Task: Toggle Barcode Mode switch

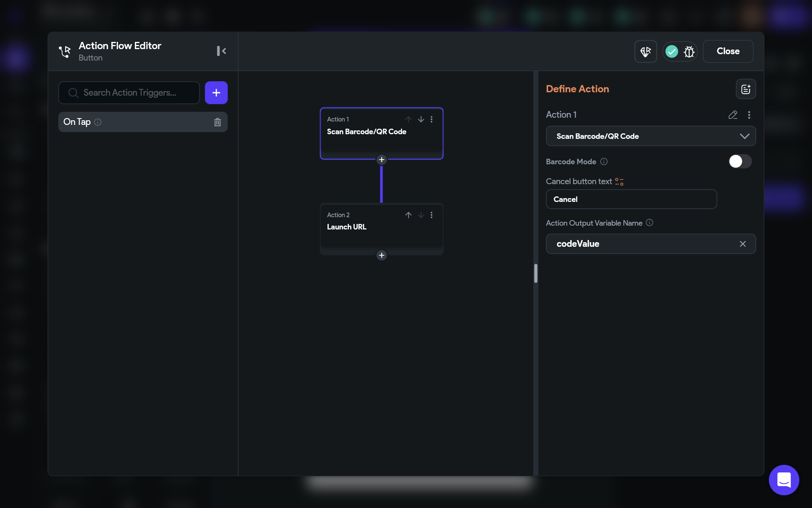Action: [x=739, y=161]
